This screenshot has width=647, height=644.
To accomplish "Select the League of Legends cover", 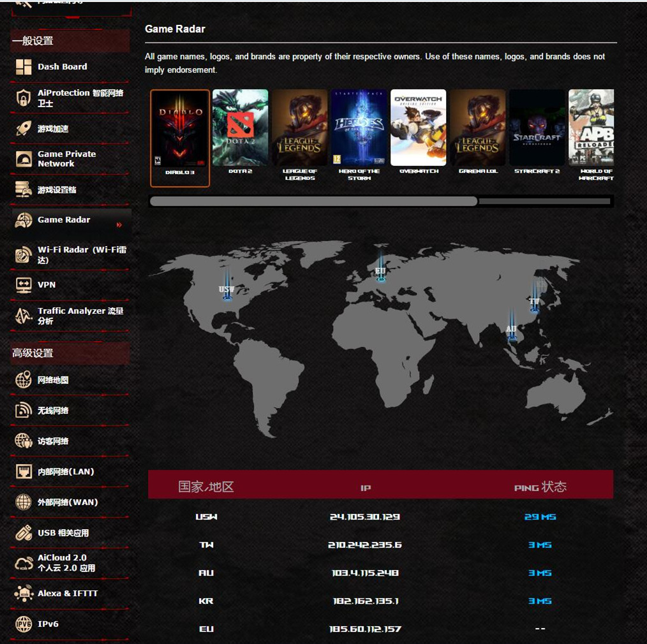I will point(299,128).
